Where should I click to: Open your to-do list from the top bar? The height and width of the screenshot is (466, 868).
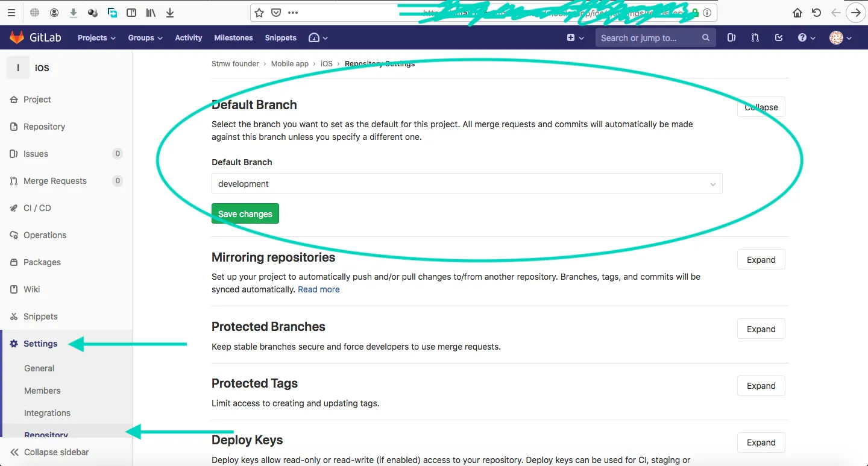(778, 37)
